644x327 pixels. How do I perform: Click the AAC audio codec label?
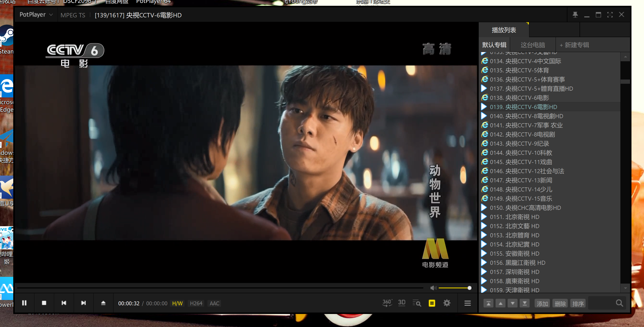coord(214,303)
